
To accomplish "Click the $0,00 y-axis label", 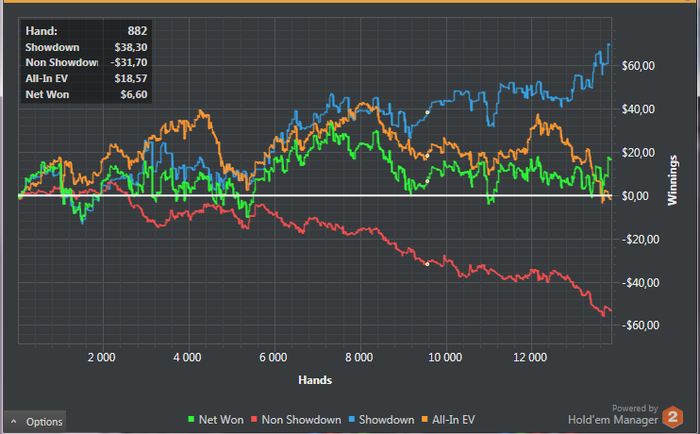I will pyautogui.click(x=635, y=196).
